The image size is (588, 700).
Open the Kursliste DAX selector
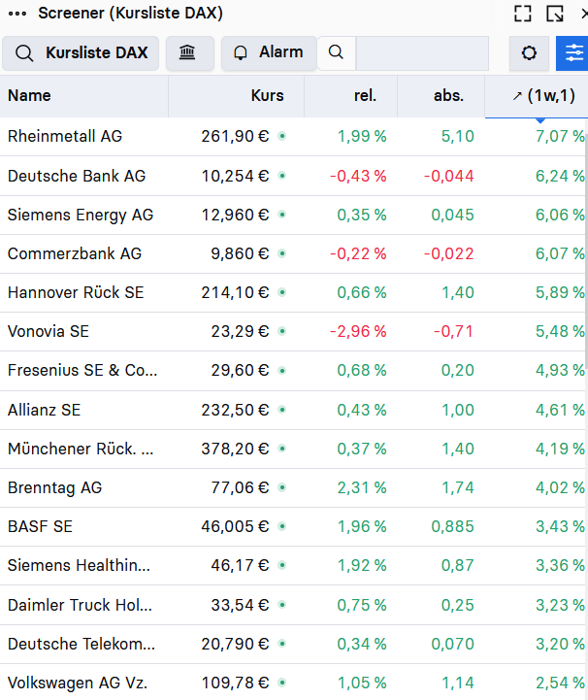pos(81,53)
